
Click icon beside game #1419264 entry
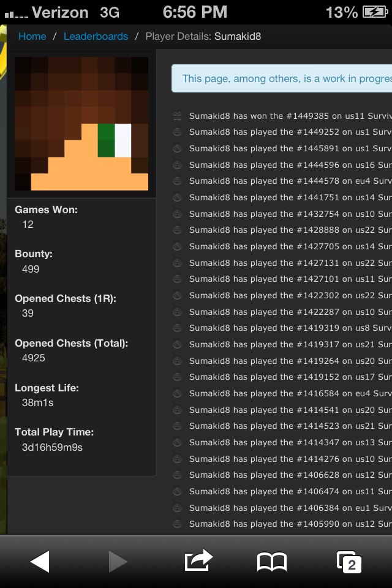pos(178,361)
